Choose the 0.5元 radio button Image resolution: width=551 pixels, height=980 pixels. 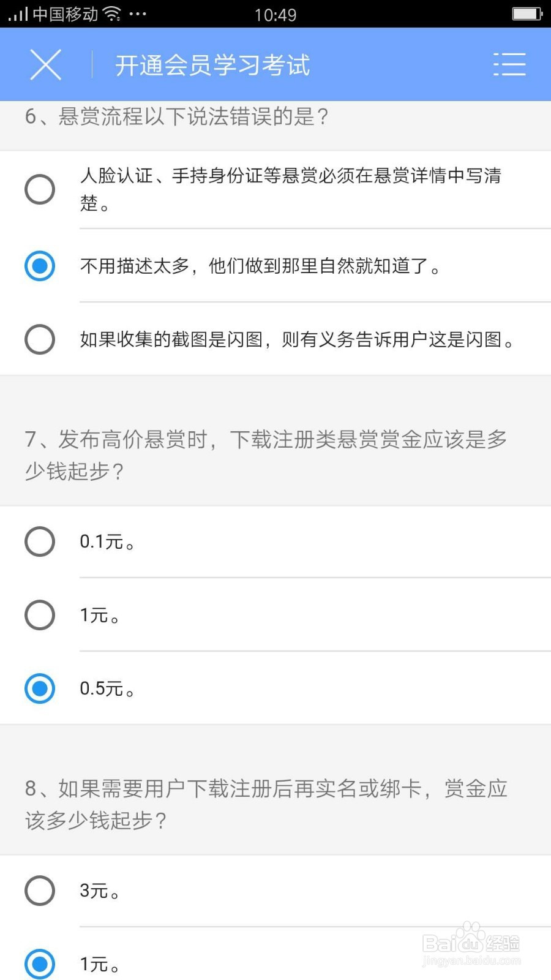tap(40, 688)
